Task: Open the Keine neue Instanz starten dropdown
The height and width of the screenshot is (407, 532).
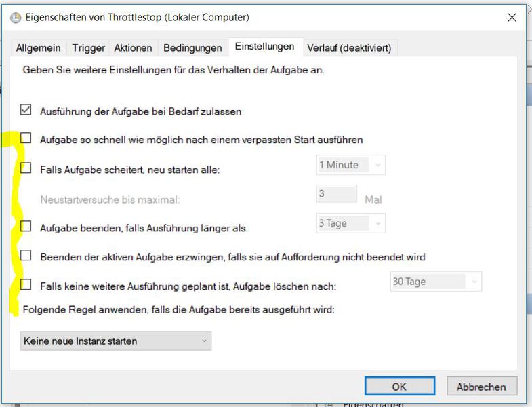Action: [x=116, y=341]
